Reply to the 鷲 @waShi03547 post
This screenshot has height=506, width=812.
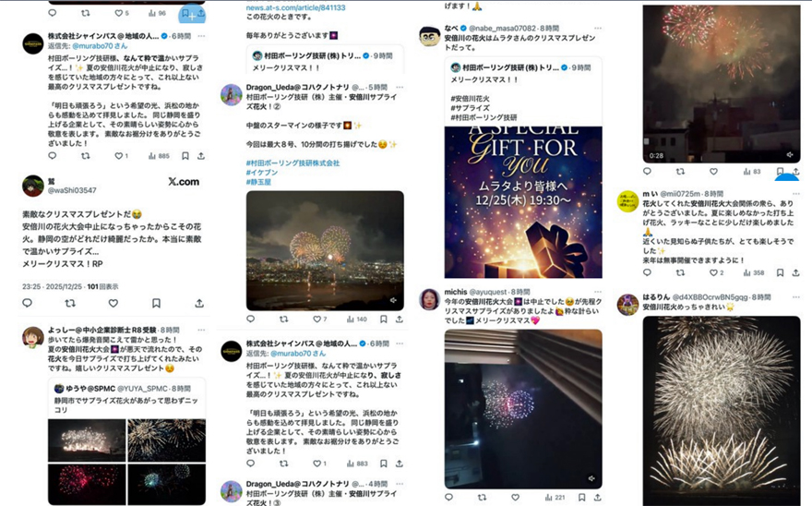pos(28,303)
